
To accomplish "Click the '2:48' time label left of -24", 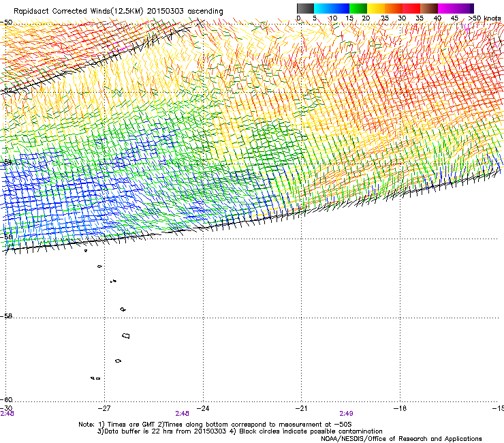I will pyautogui.click(x=182, y=414).
